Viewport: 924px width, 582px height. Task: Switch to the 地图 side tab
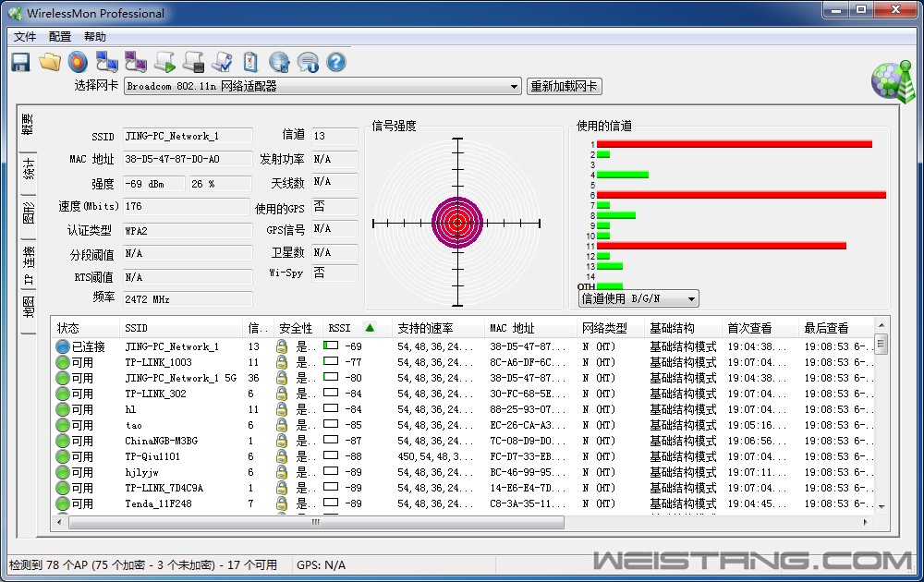pyautogui.click(x=28, y=307)
